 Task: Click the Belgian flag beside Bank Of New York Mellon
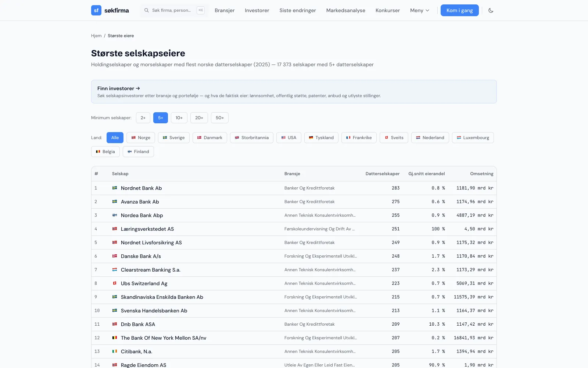tap(115, 338)
